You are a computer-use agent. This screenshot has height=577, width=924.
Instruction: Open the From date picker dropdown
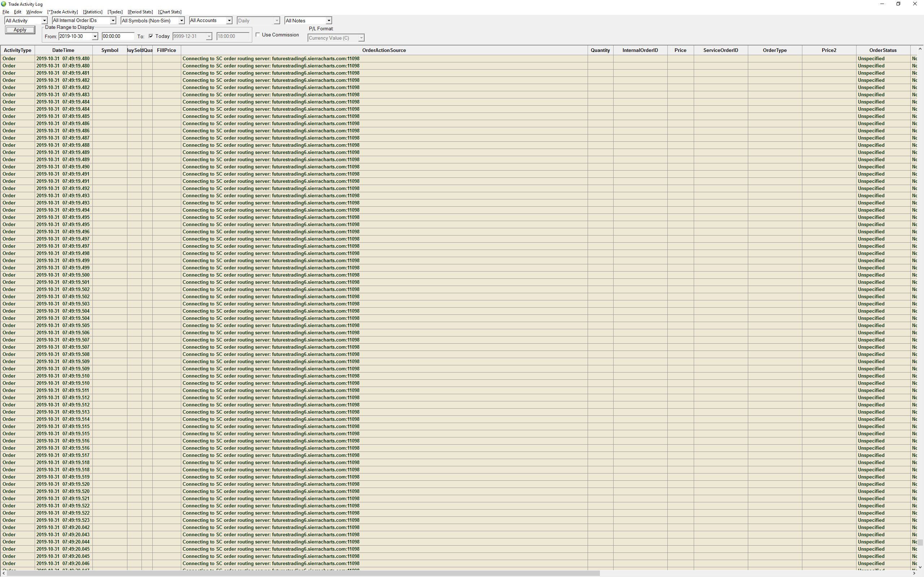coord(95,36)
